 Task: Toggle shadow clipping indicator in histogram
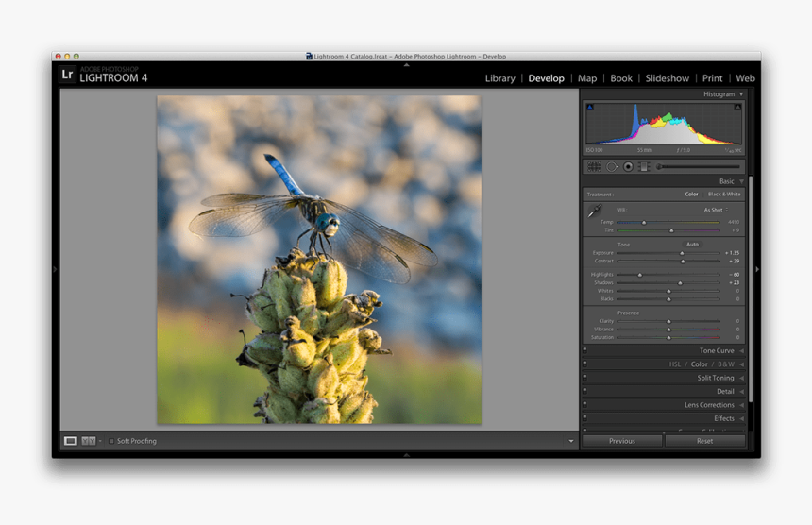click(x=590, y=108)
